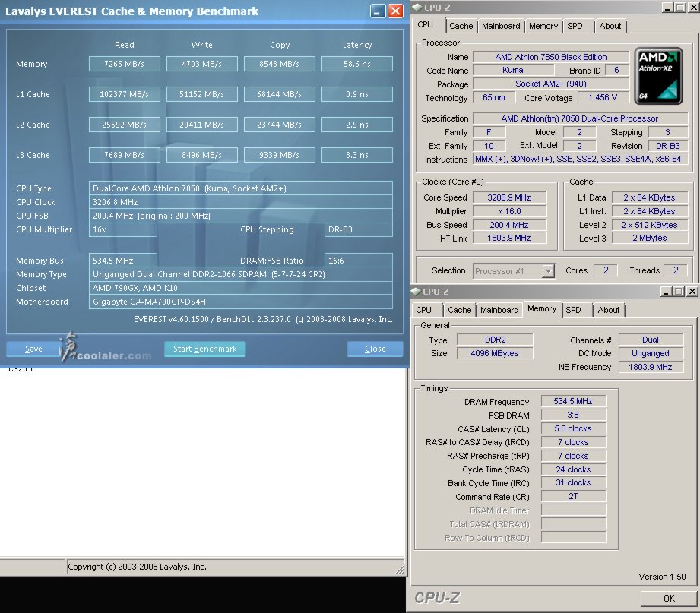Click the DC Mode Unganged value
The image size is (700, 613).
click(x=651, y=353)
